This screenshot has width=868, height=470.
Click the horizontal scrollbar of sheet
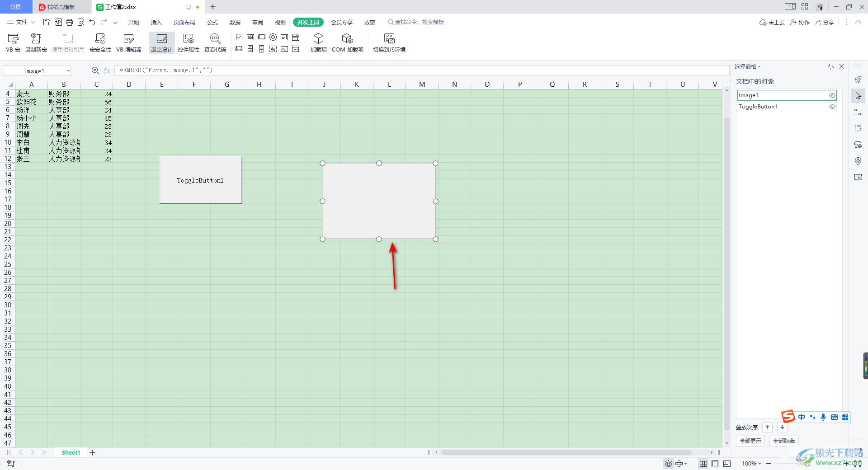point(566,452)
